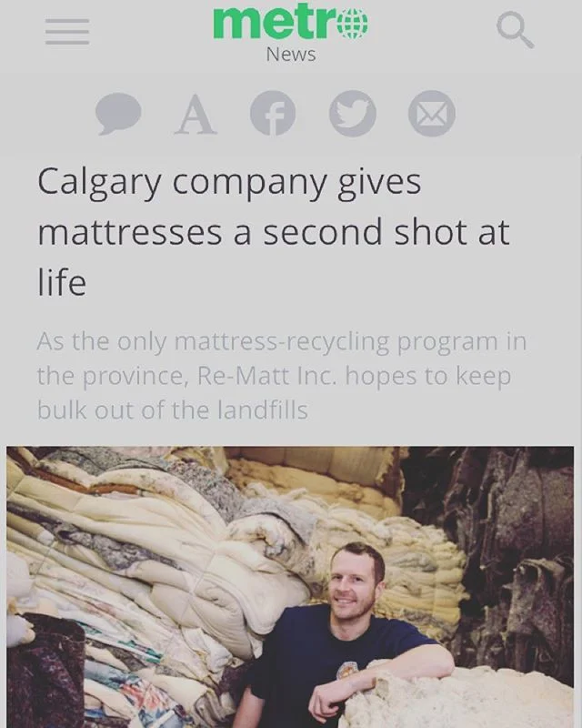Click "bulk out of the landfills" line
This screenshot has width=582, height=728.
tap(173, 410)
